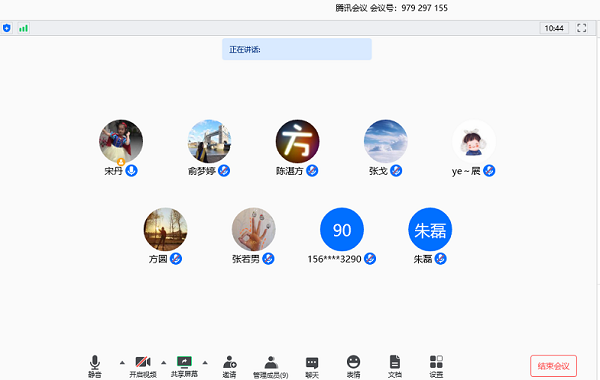This screenshot has width=600, height=380.
Task: Click the name label 张若男
Action: (x=246, y=259)
